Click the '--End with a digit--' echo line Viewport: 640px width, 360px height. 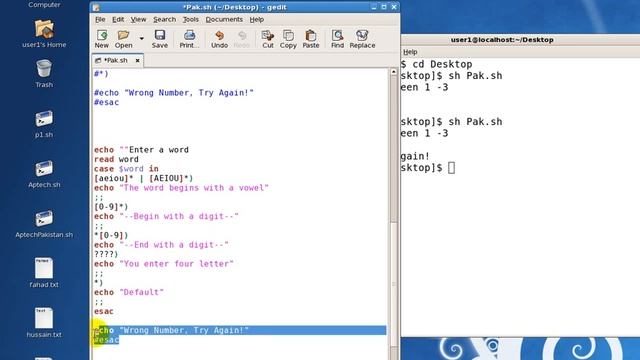161,245
